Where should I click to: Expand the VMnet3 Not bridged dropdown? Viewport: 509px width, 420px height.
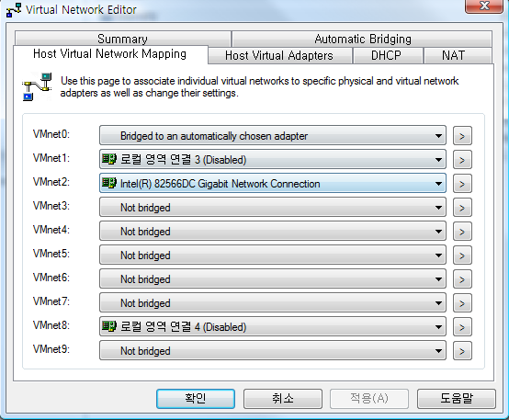pyautogui.click(x=273, y=207)
